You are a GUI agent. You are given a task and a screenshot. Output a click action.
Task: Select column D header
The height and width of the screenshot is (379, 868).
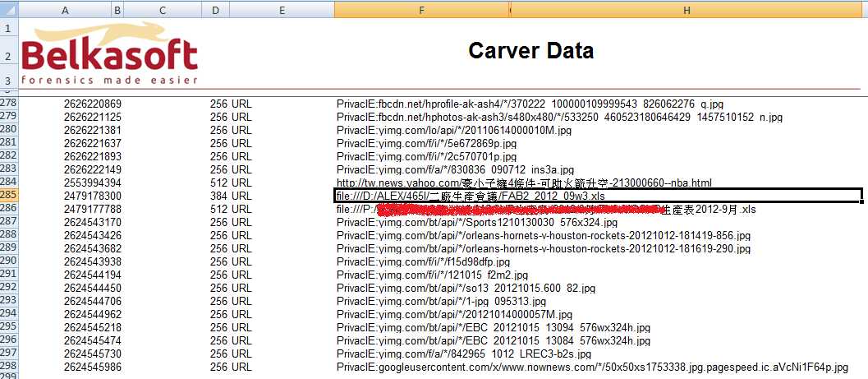point(215,10)
